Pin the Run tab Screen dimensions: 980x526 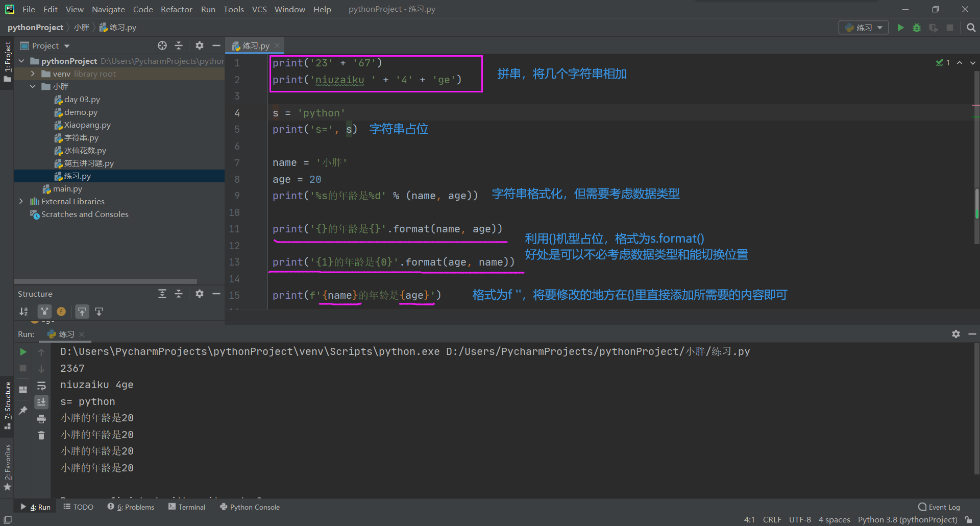(23, 410)
